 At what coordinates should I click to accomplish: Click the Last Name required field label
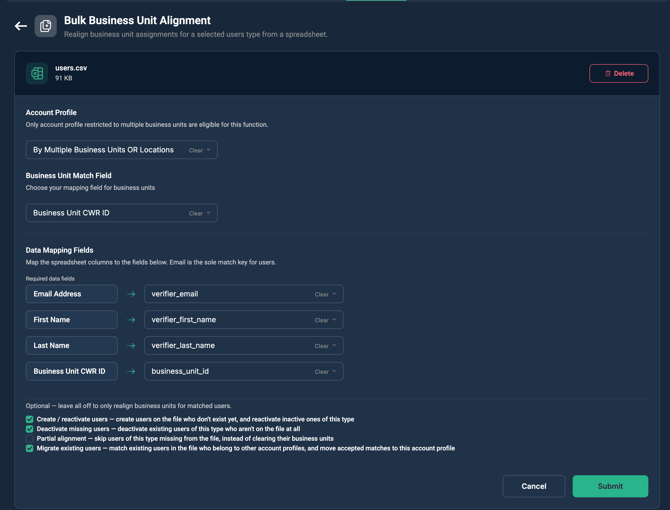point(71,346)
